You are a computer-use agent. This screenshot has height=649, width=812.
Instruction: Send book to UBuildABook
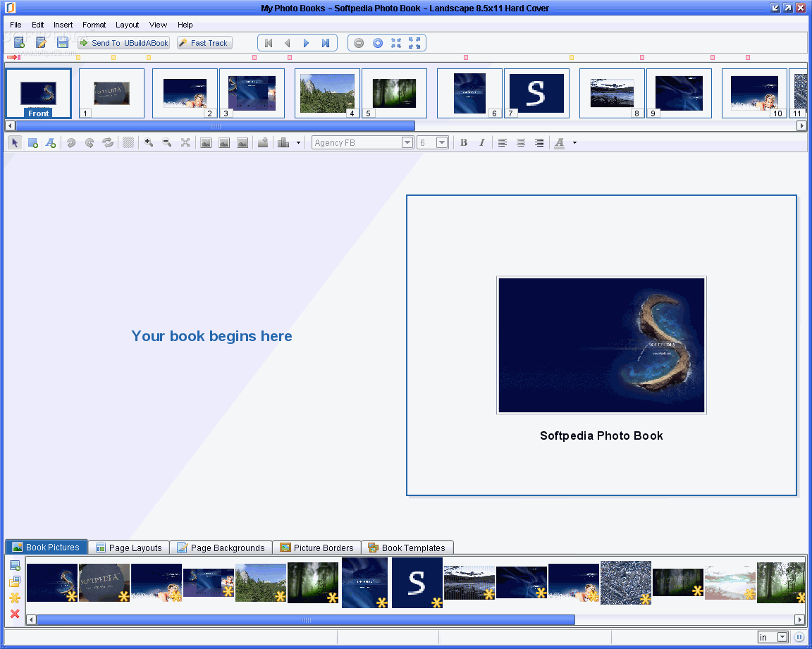tap(124, 43)
